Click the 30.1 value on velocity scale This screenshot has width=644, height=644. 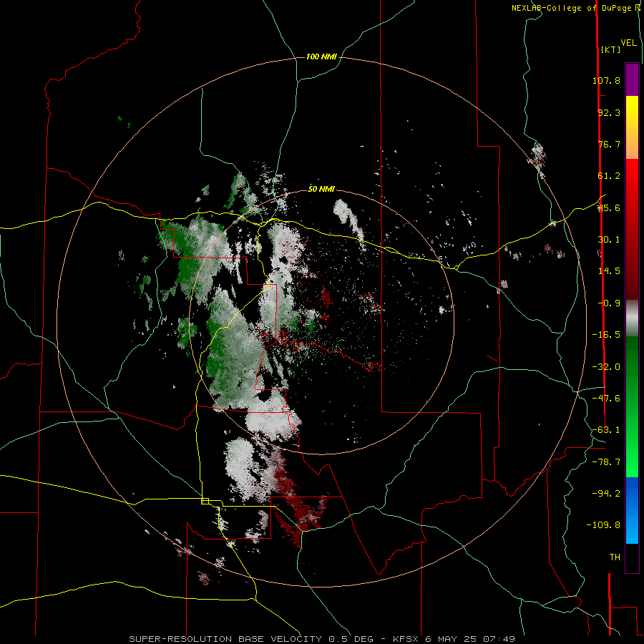[609, 240]
